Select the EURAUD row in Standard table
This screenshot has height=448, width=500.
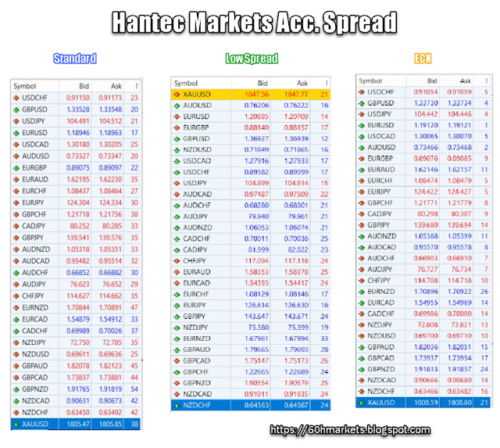tap(76, 179)
